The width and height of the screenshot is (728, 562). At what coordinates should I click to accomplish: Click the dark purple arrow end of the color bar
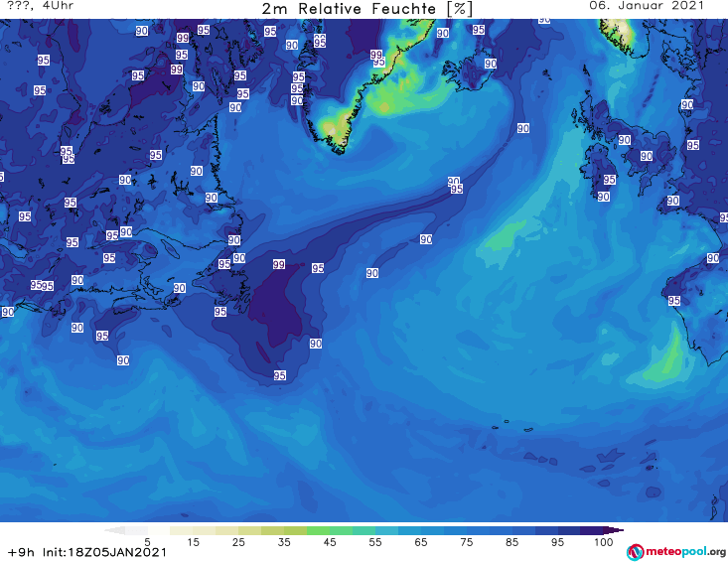click(x=614, y=530)
